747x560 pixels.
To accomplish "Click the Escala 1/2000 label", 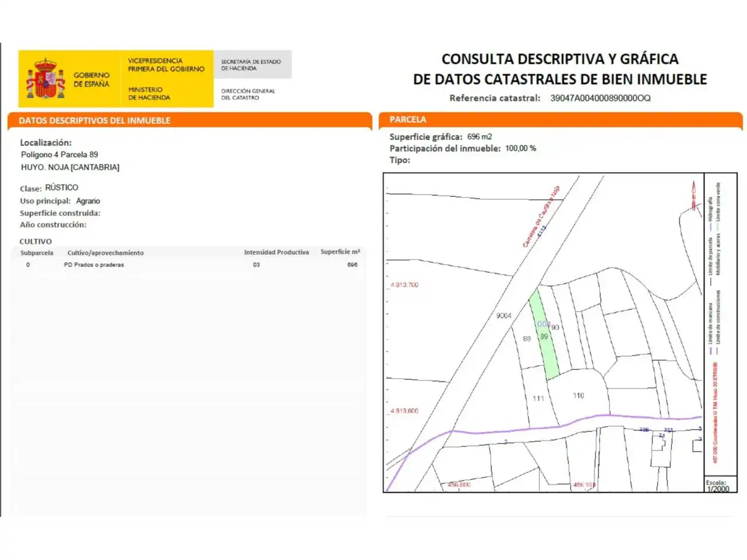I will click(718, 486).
